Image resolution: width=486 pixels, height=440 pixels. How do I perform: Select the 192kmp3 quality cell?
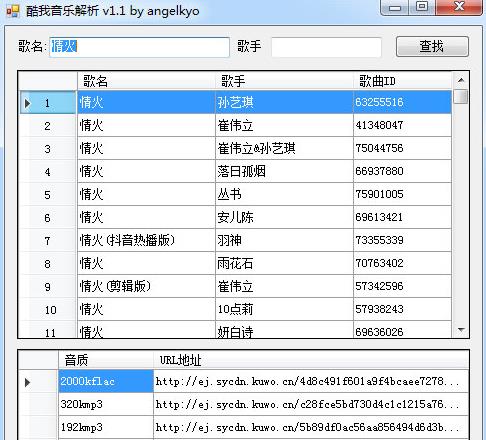[x=106, y=427]
